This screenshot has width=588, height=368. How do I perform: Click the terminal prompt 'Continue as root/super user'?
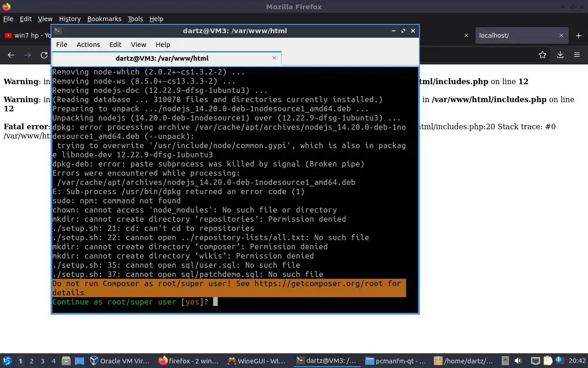[x=114, y=302]
